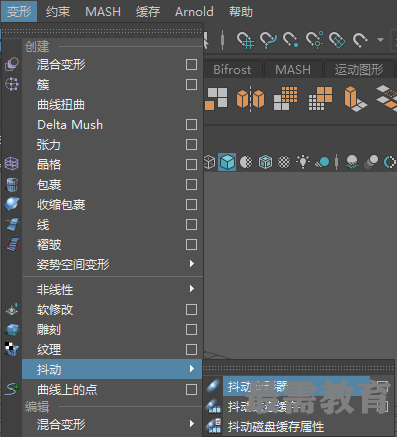The height and width of the screenshot is (437, 397).
Task: Open options box for 软修改
Action: [x=191, y=310]
